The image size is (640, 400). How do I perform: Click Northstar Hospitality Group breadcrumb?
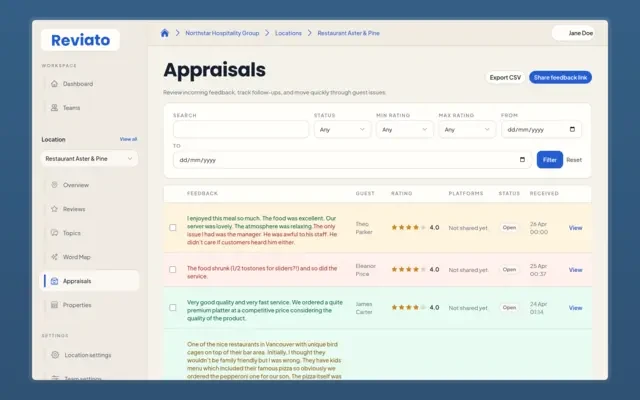(222, 33)
